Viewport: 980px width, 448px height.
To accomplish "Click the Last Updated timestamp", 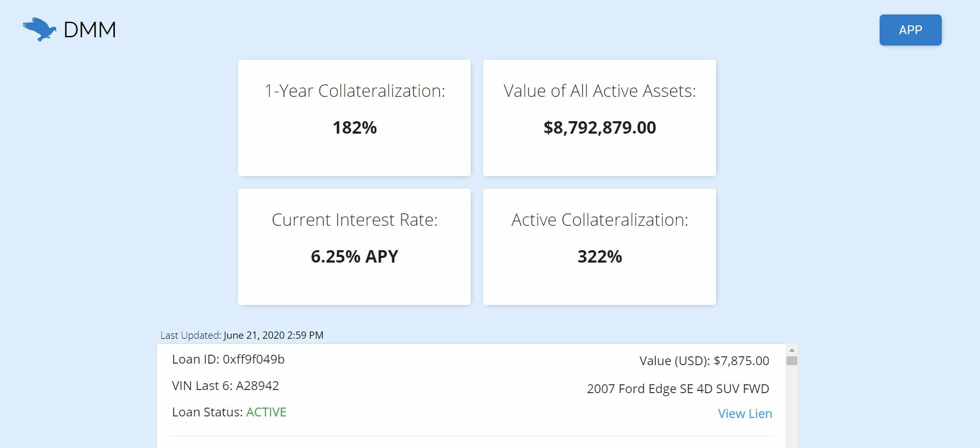I will (241, 335).
